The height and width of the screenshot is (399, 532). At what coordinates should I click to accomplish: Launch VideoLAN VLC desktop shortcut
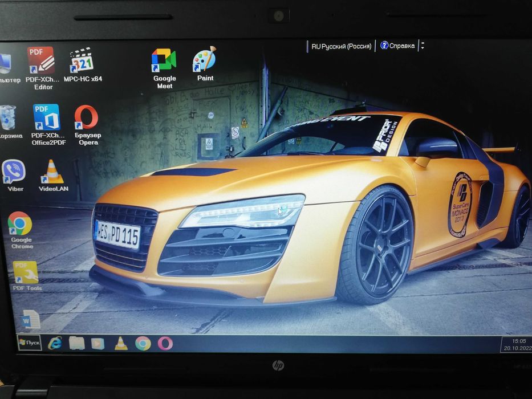[x=53, y=176]
